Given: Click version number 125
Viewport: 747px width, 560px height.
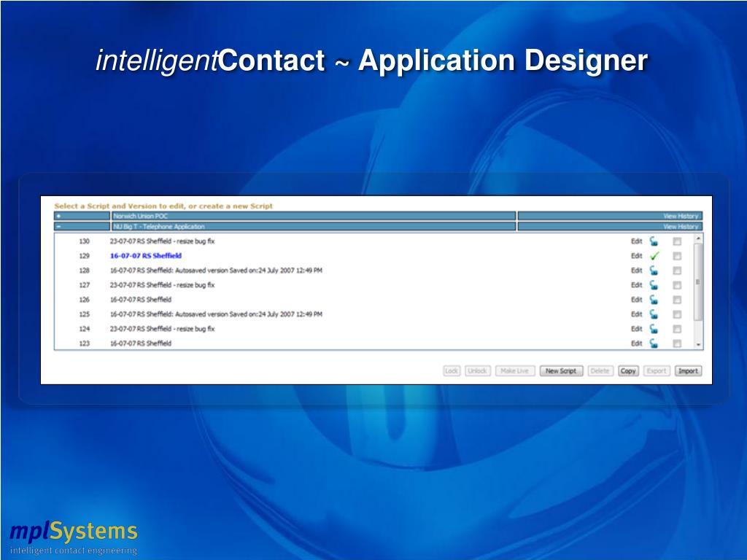Looking at the screenshot, I should [x=85, y=314].
